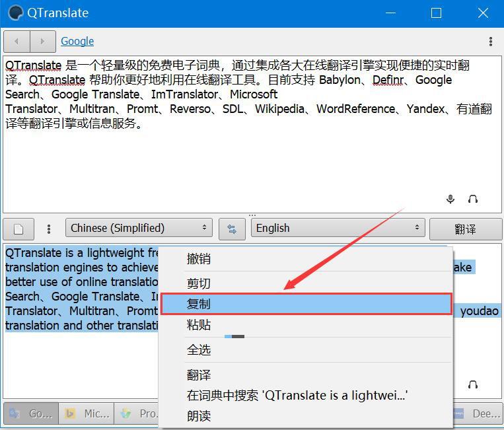The height and width of the screenshot is (430, 504).
Task: Open the Chinese (Simplified) source language dropdown
Action: [x=139, y=228]
